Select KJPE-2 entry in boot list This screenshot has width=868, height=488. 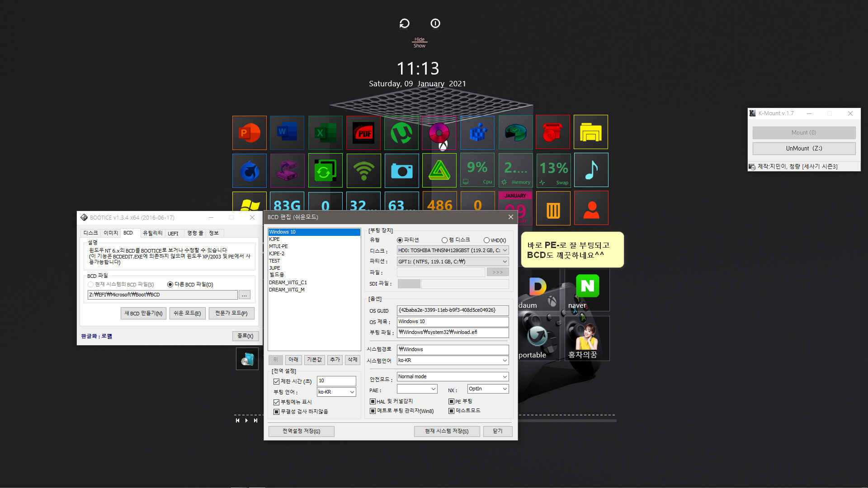314,253
